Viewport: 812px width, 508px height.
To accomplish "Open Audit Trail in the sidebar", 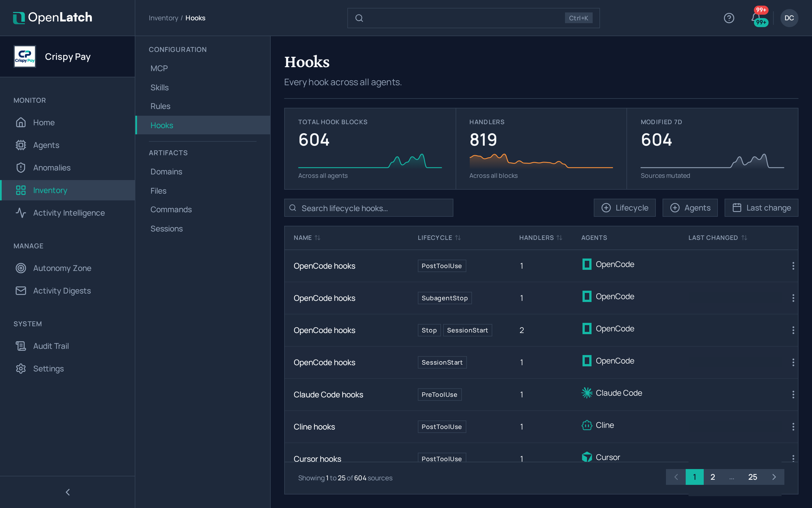I will pyautogui.click(x=67, y=346).
